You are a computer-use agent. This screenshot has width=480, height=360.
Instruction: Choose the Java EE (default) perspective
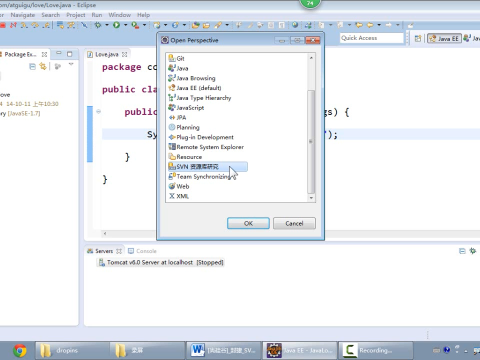pyautogui.click(x=195, y=88)
